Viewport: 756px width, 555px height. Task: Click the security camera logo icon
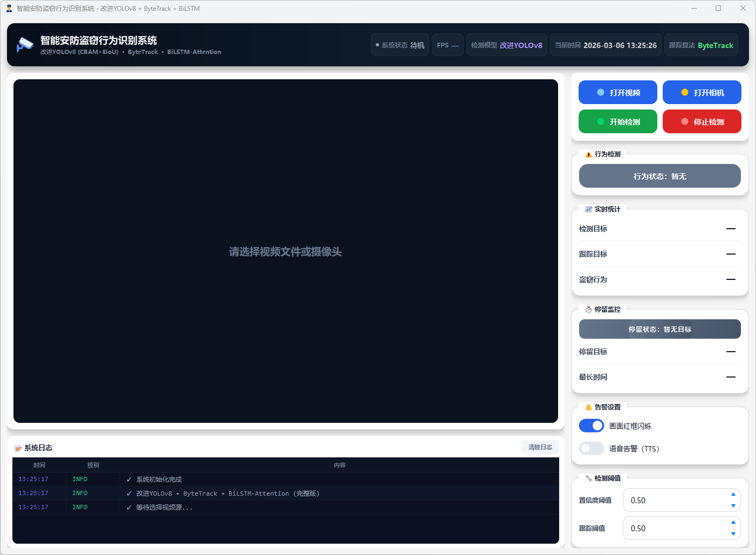tap(25, 45)
